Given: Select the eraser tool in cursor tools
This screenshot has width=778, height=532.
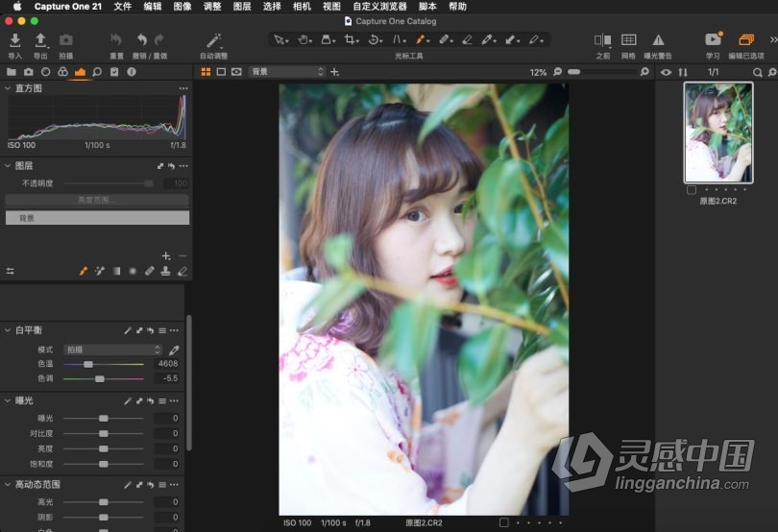Looking at the screenshot, I should 467,39.
